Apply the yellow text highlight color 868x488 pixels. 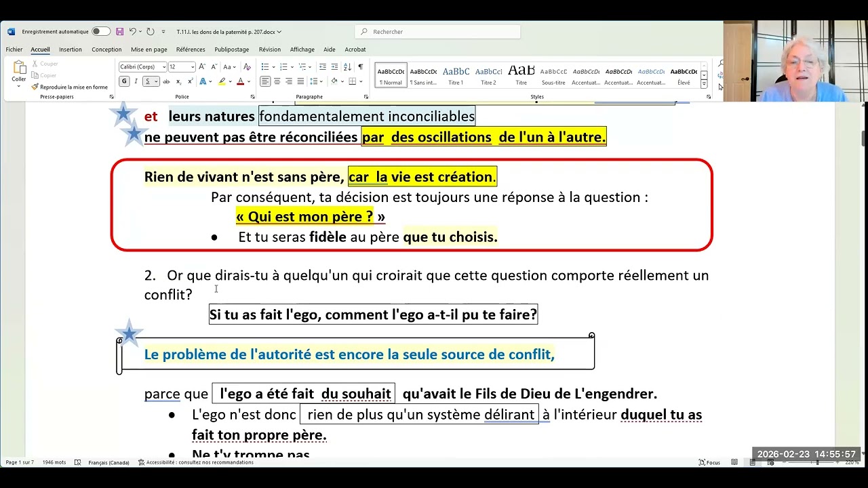[x=221, y=81]
